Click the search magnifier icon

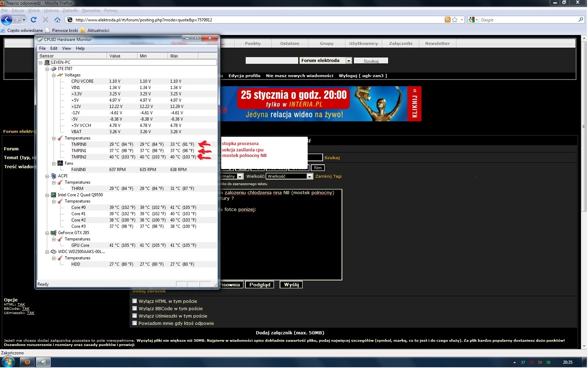point(581,20)
